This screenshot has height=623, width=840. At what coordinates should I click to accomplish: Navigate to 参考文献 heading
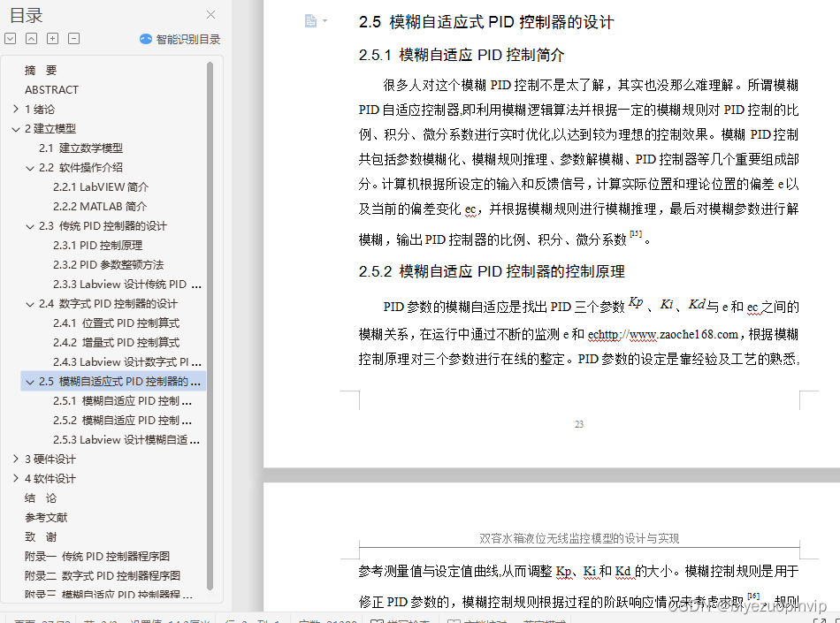[46, 517]
